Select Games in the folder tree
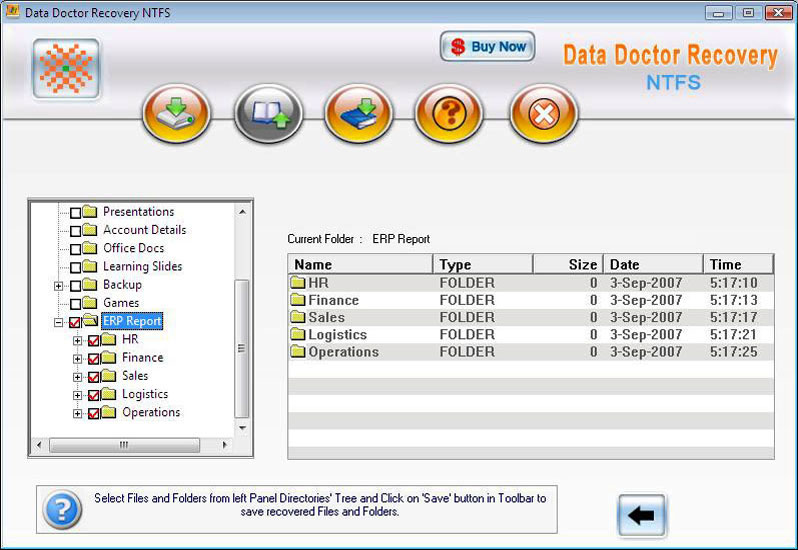The height and width of the screenshot is (550, 798). (121, 303)
